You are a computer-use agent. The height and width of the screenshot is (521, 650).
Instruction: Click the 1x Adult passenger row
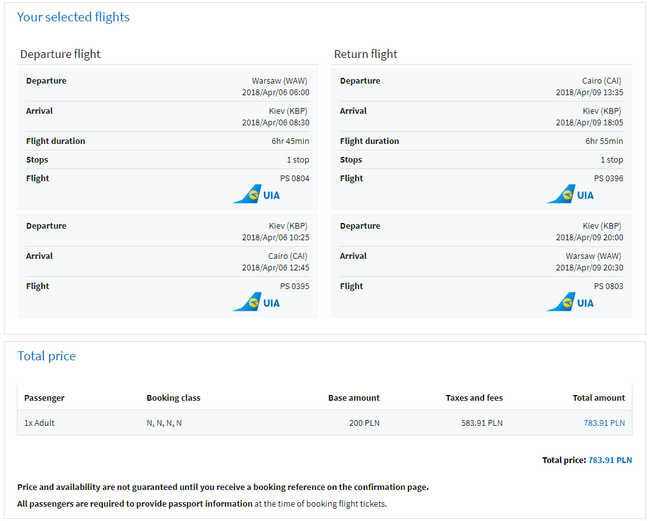tap(325, 423)
